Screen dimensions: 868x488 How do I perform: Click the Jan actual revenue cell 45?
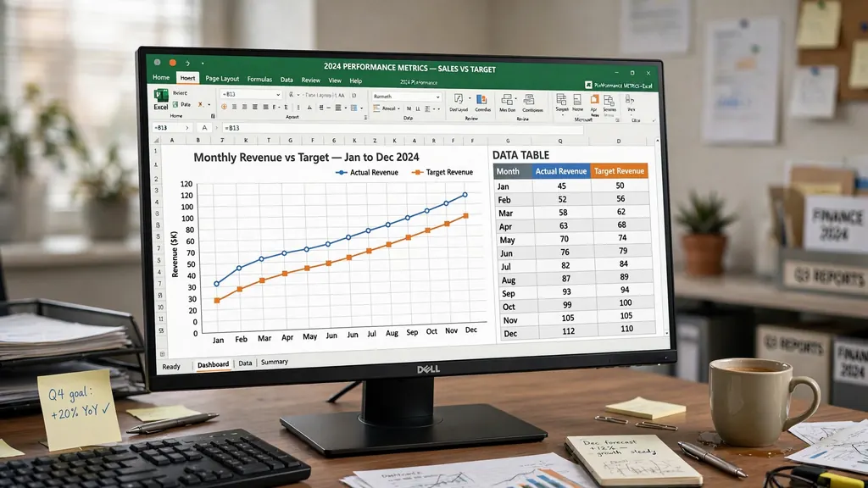(561, 186)
